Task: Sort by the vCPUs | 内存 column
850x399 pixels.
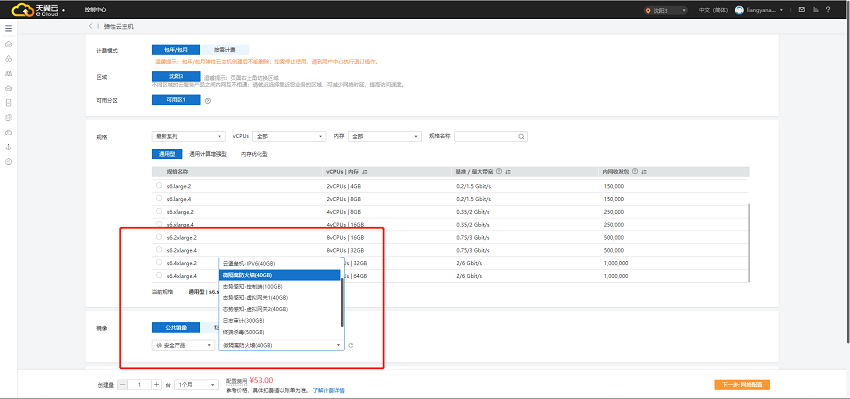Action: coord(365,171)
